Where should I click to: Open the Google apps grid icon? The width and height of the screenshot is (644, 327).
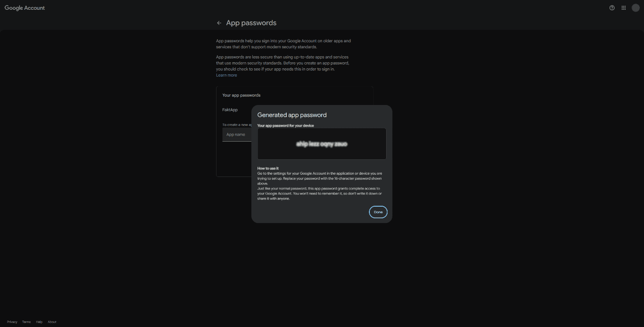624,8
